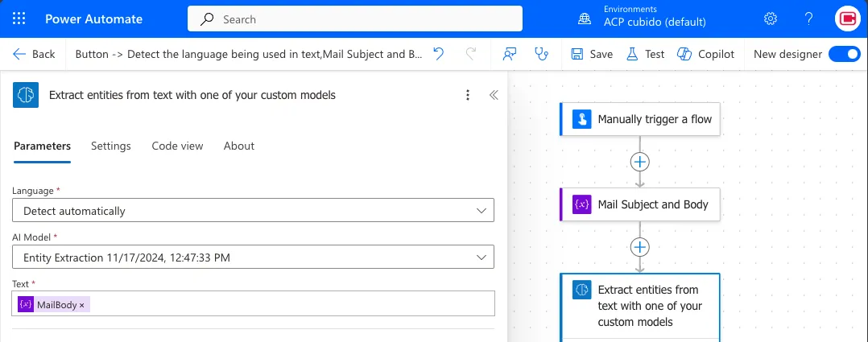Click the Undo arrow icon
Image resolution: width=868 pixels, height=342 pixels.
[438, 54]
